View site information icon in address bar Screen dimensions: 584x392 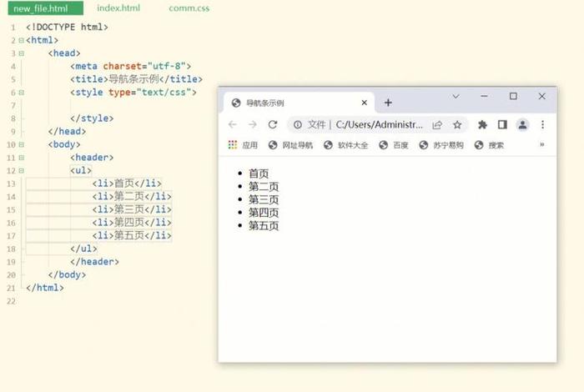click(x=298, y=125)
